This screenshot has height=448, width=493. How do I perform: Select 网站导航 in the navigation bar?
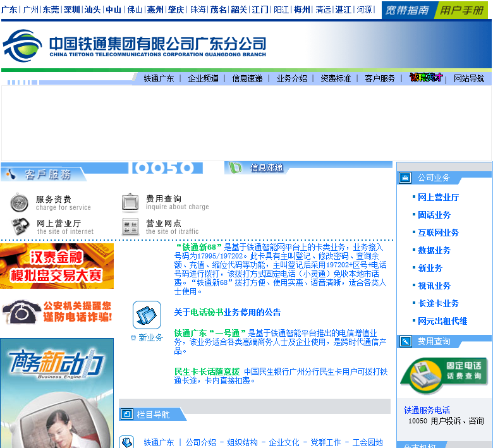click(469, 78)
